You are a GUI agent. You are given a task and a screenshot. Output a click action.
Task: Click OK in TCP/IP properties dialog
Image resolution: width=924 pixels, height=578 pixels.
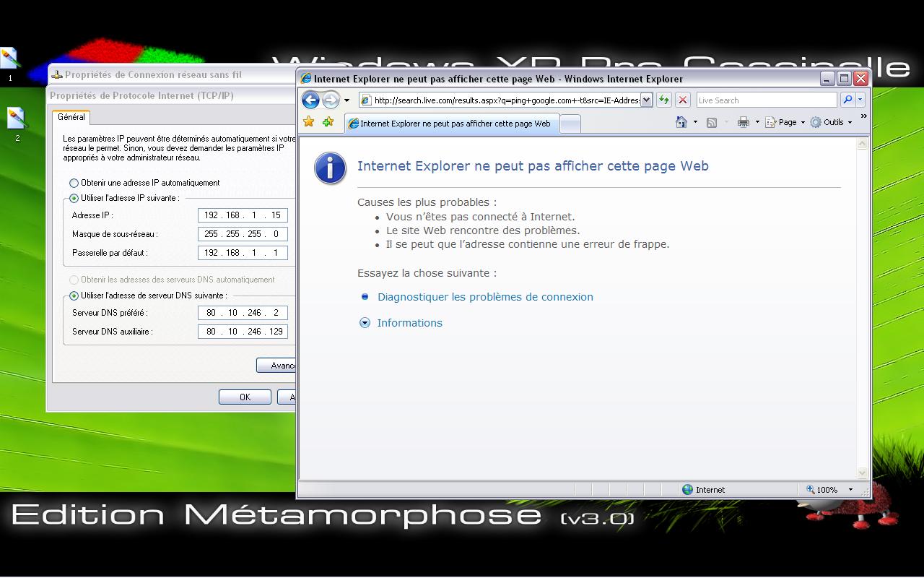click(x=245, y=397)
